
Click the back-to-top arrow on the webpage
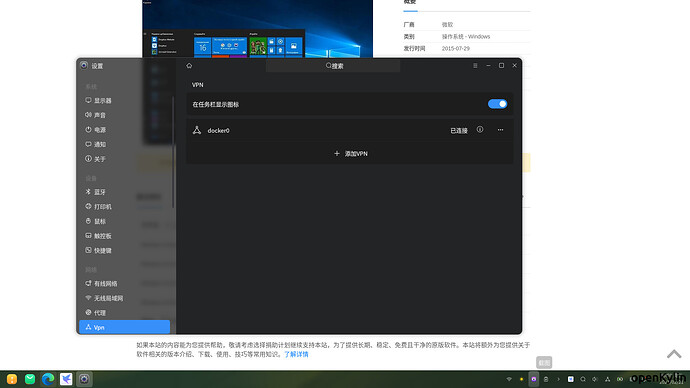[674, 354]
